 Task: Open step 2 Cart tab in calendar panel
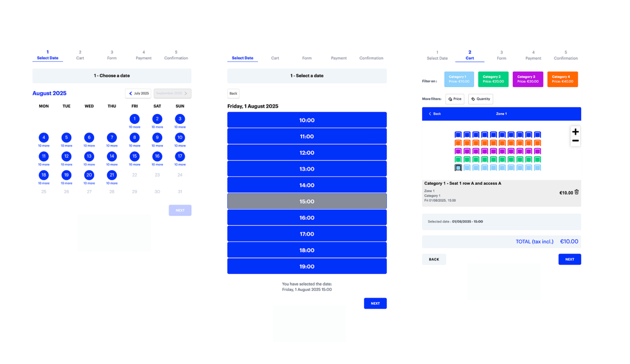tap(80, 55)
